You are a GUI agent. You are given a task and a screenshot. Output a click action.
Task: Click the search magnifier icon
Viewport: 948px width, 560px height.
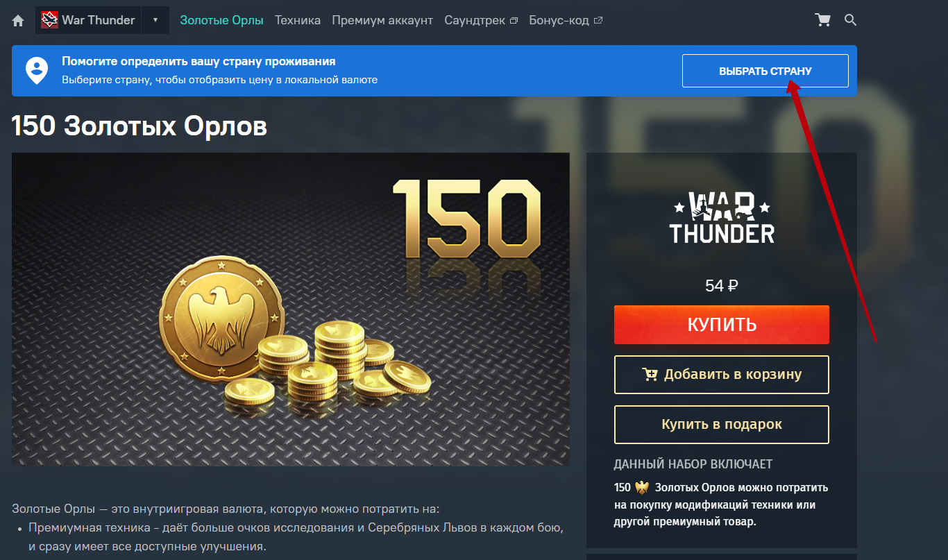(850, 20)
